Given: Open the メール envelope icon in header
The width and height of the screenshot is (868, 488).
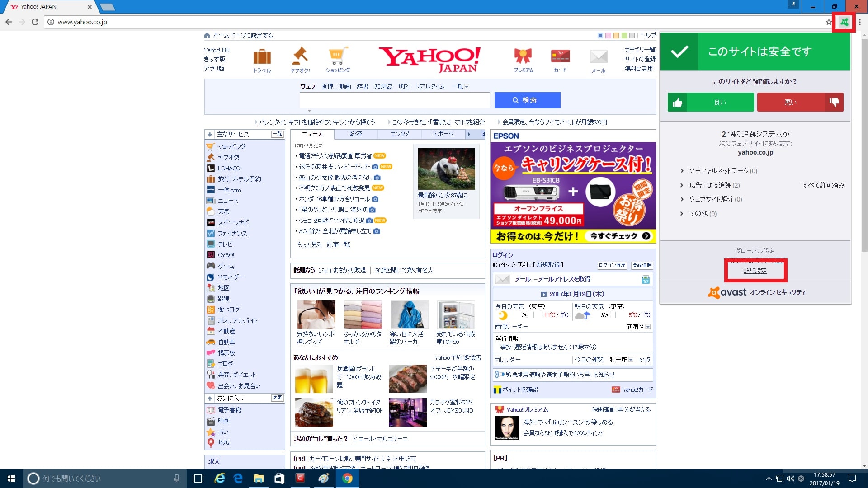Looking at the screenshot, I should click(599, 57).
